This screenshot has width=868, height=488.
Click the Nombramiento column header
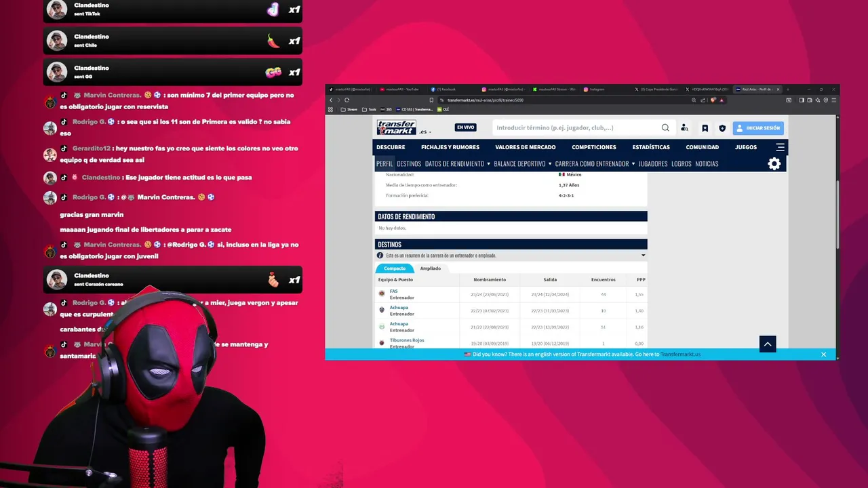pos(490,279)
